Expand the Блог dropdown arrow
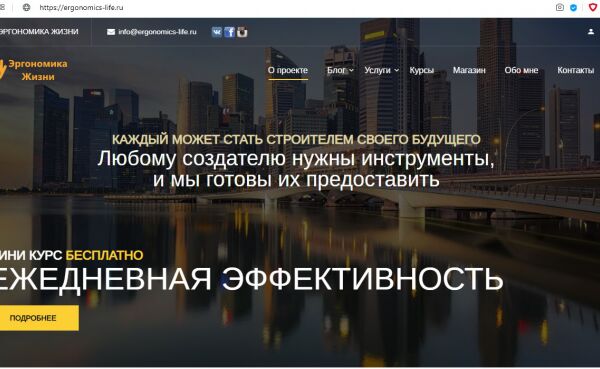Screen dimensions: 600x369 tap(351, 70)
